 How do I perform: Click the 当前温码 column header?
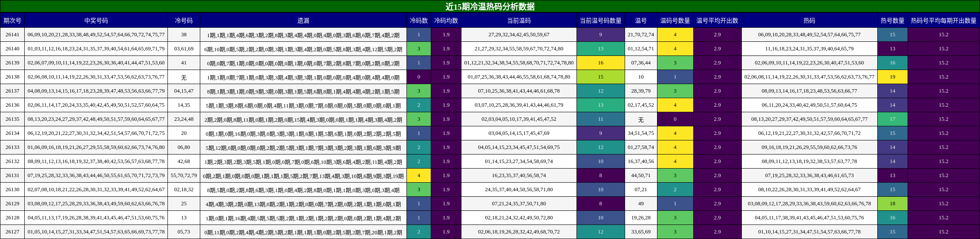point(519,20)
